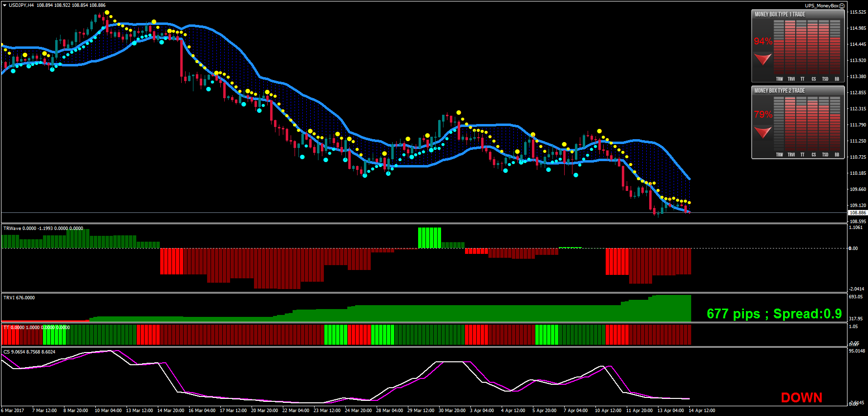Click the current price marker 108.886

(857, 213)
